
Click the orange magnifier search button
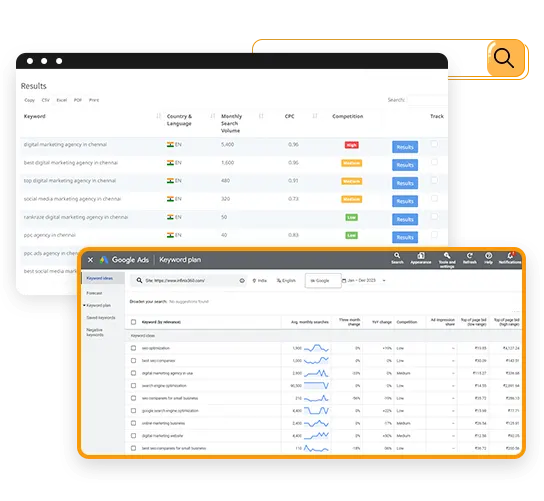[505, 58]
